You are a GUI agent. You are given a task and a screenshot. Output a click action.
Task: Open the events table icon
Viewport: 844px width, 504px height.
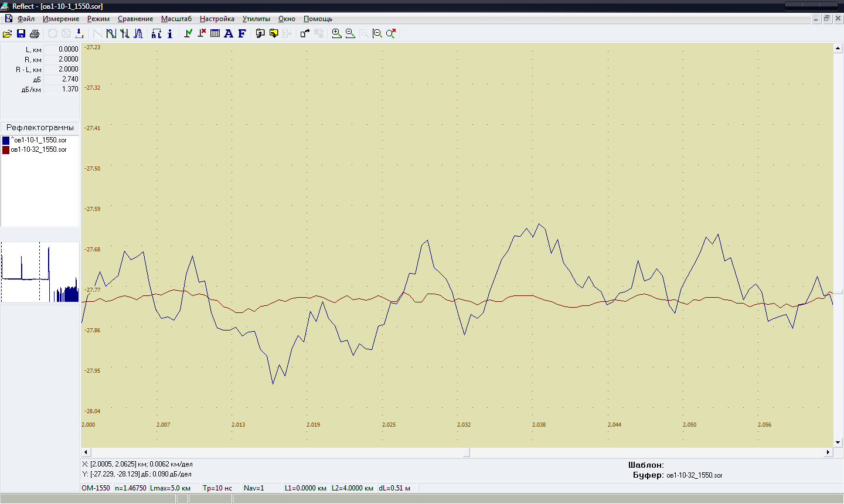[x=215, y=34]
